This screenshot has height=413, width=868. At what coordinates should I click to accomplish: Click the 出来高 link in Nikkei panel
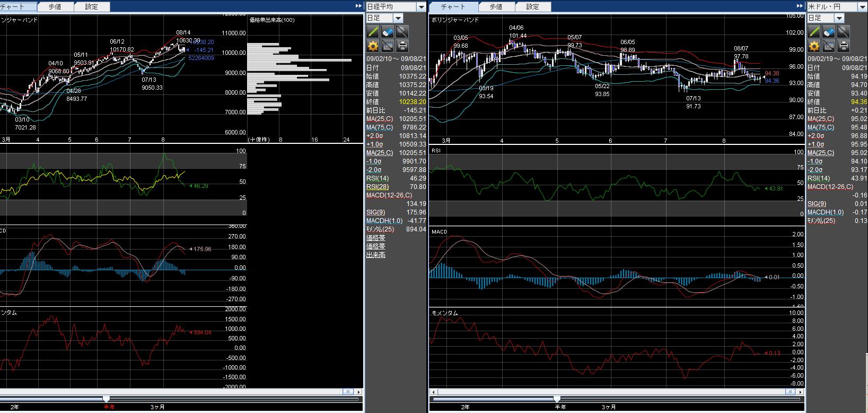375,255
